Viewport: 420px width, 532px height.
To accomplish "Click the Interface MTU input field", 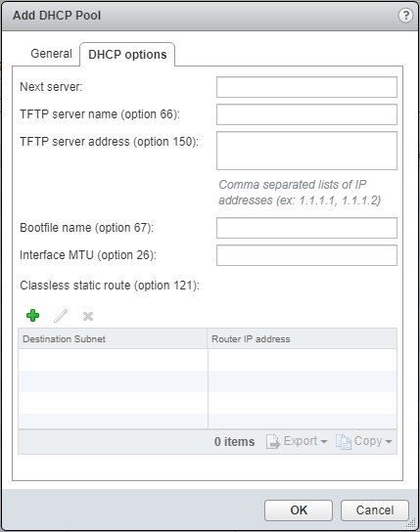I will coord(306,255).
